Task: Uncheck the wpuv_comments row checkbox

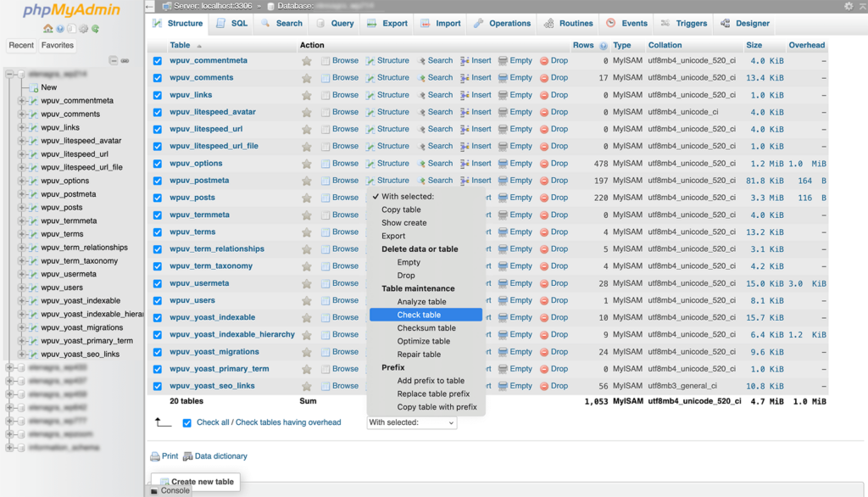Action: [158, 78]
